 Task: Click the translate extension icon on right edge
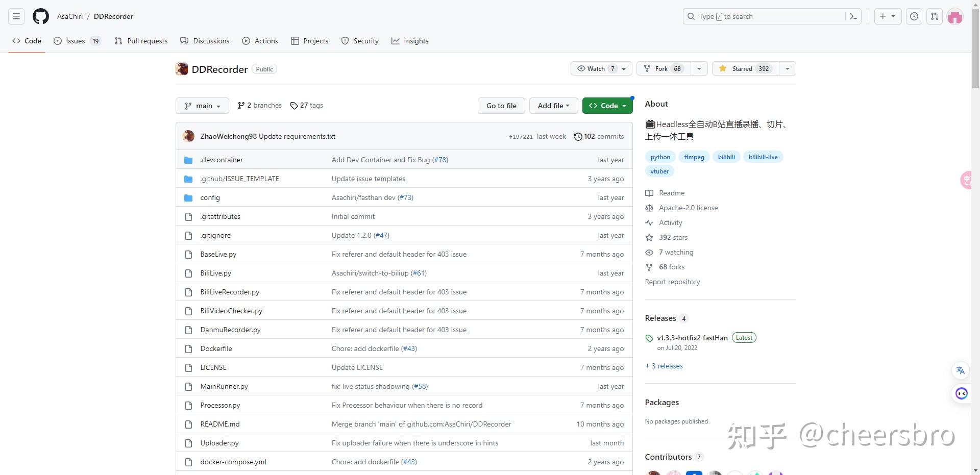click(x=961, y=370)
